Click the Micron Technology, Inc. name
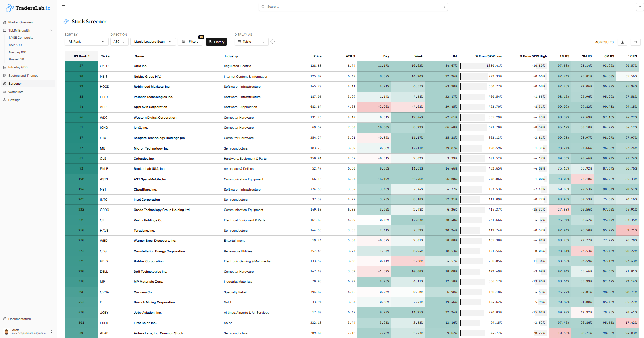 [x=151, y=148]
